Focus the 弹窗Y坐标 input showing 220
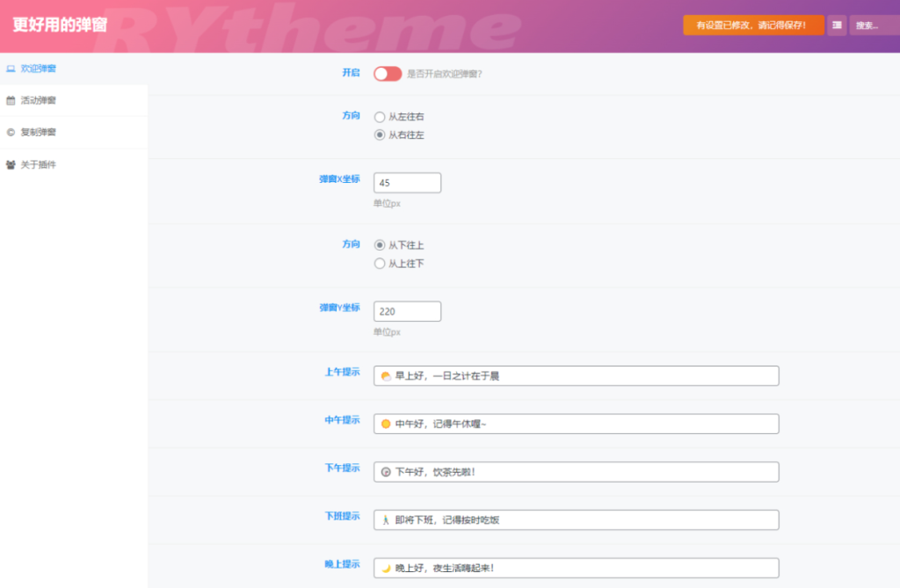The image size is (900, 588). point(407,311)
